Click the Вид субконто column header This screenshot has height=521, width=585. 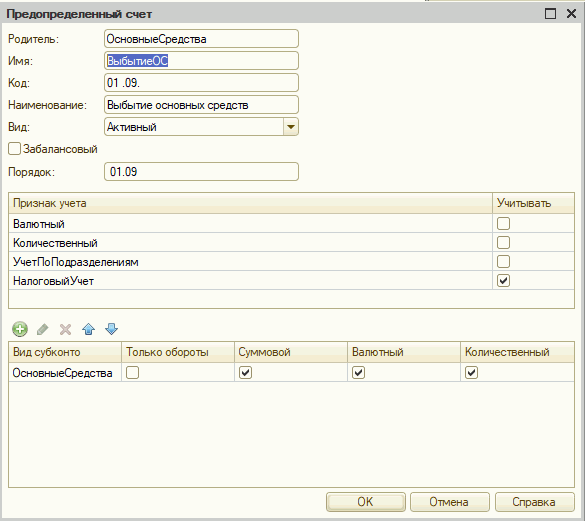click(x=65, y=352)
